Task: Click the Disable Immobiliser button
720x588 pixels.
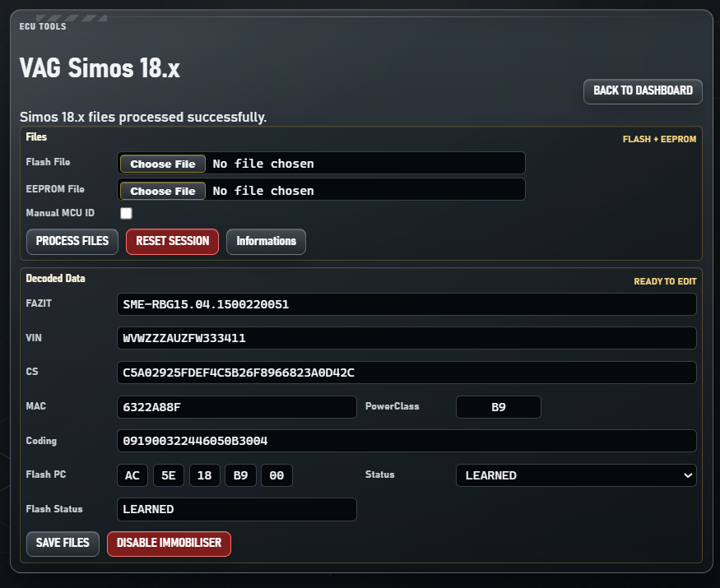Action: point(169,544)
